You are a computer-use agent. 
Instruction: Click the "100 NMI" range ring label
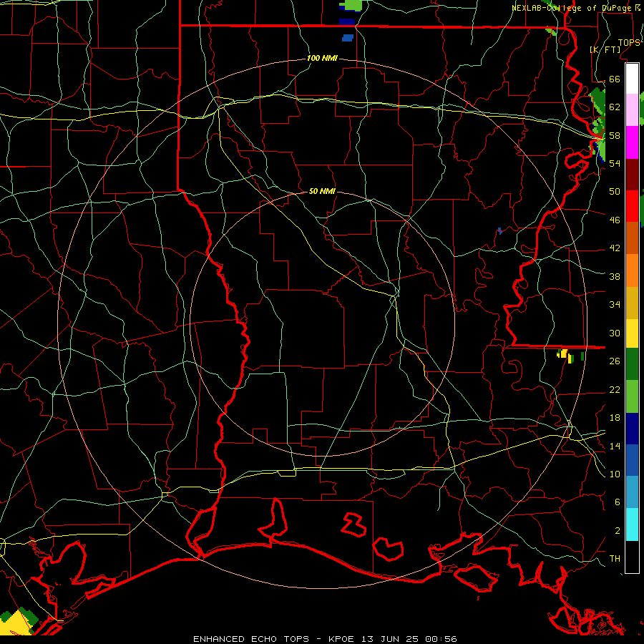point(322,58)
